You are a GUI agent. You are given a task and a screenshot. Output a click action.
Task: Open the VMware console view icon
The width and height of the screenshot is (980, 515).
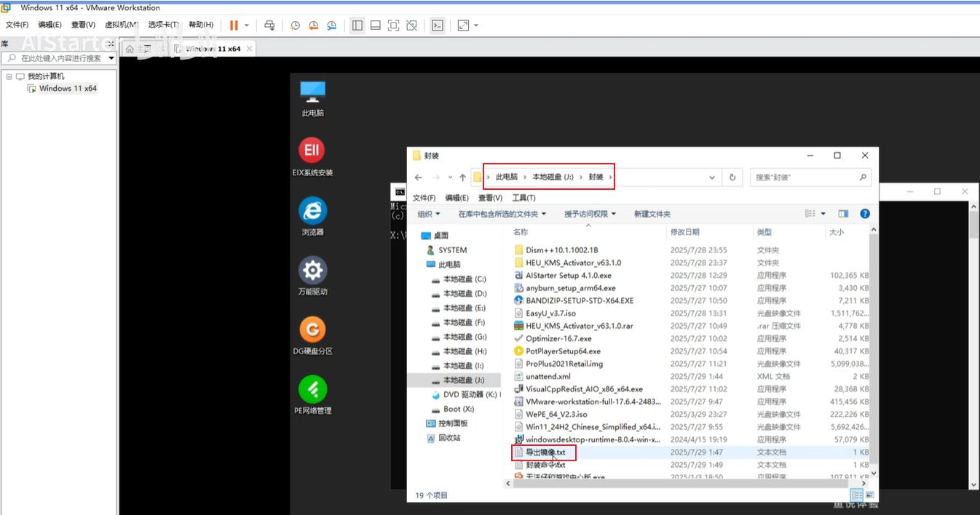437,25
